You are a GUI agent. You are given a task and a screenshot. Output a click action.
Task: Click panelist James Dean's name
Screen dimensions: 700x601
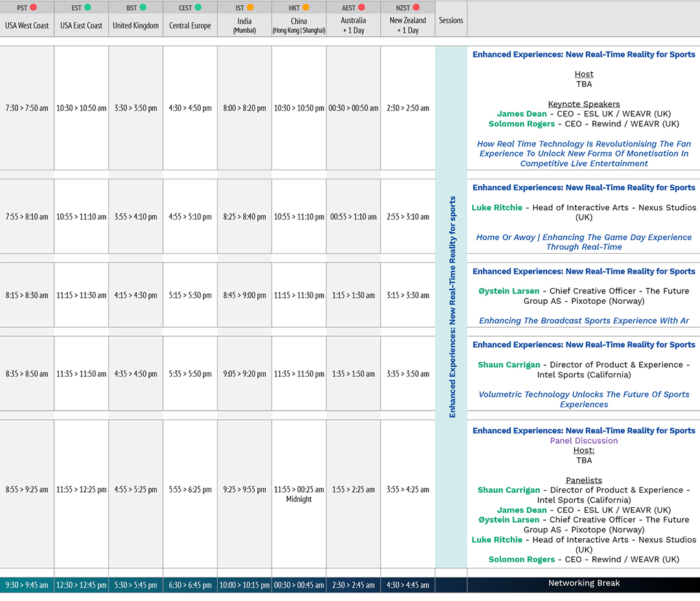point(521,510)
